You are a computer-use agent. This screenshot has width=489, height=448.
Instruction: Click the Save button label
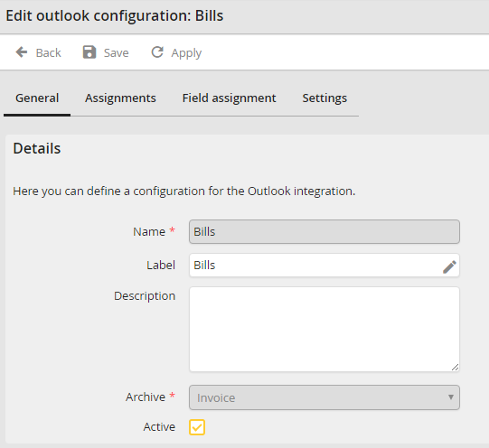(x=116, y=53)
